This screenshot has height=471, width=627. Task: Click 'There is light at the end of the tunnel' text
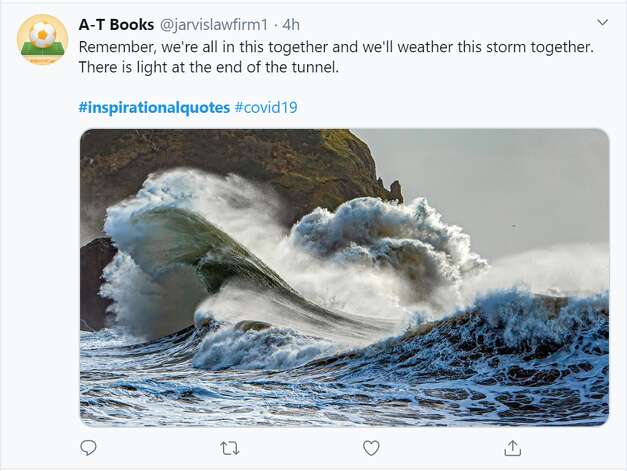click(208, 67)
